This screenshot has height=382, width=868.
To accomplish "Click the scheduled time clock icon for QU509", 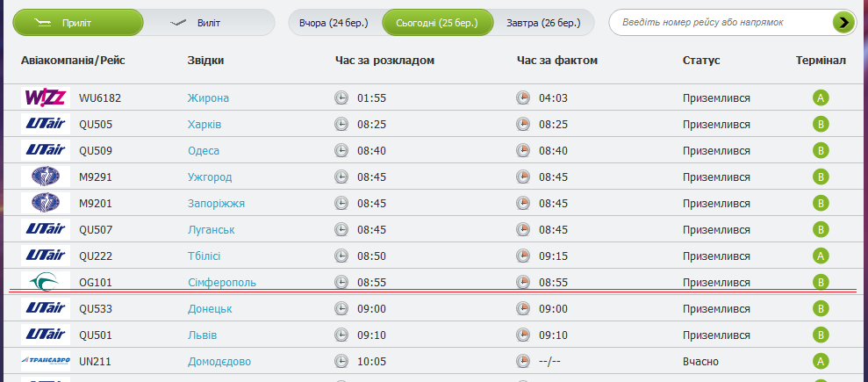I will pyautogui.click(x=341, y=150).
